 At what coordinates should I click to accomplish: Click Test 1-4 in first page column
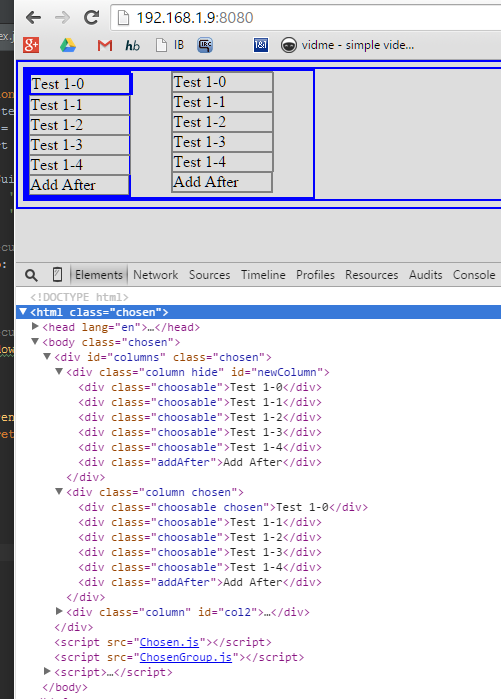click(x=80, y=165)
